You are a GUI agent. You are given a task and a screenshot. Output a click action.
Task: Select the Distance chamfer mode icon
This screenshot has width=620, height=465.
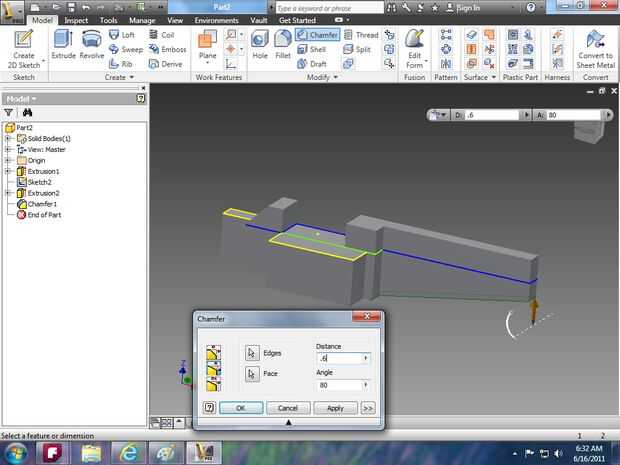point(214,352)
